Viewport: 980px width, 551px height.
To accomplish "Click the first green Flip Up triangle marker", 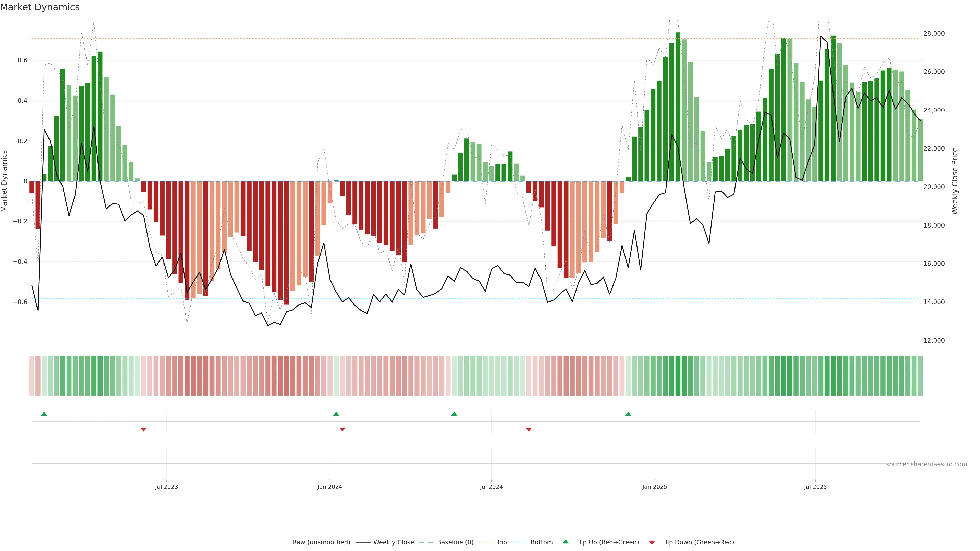I will (44, 414).
